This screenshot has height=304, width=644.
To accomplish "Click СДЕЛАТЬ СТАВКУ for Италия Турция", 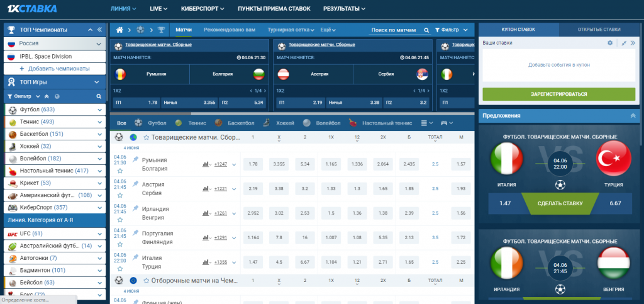I will tap(560, 203).
